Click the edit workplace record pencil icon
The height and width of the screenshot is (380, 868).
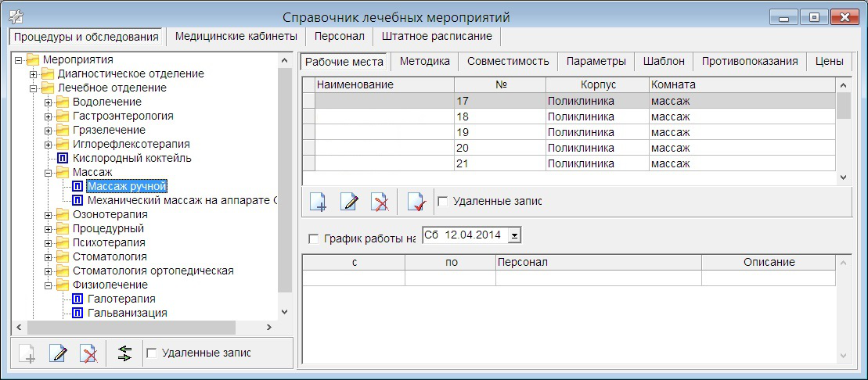point(349,202)
